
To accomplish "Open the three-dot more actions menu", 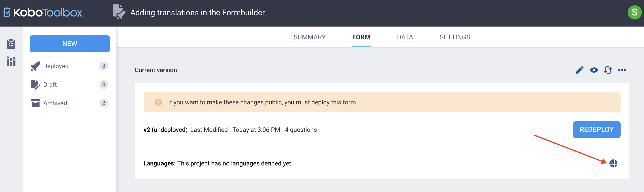I will click(x=622, y=70).
